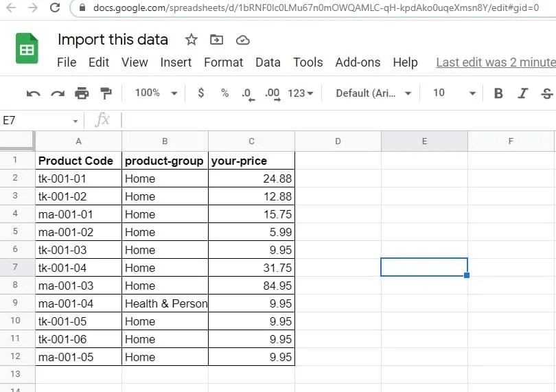Click the Redo icon

pyautogui.click(x=58, y=93)
